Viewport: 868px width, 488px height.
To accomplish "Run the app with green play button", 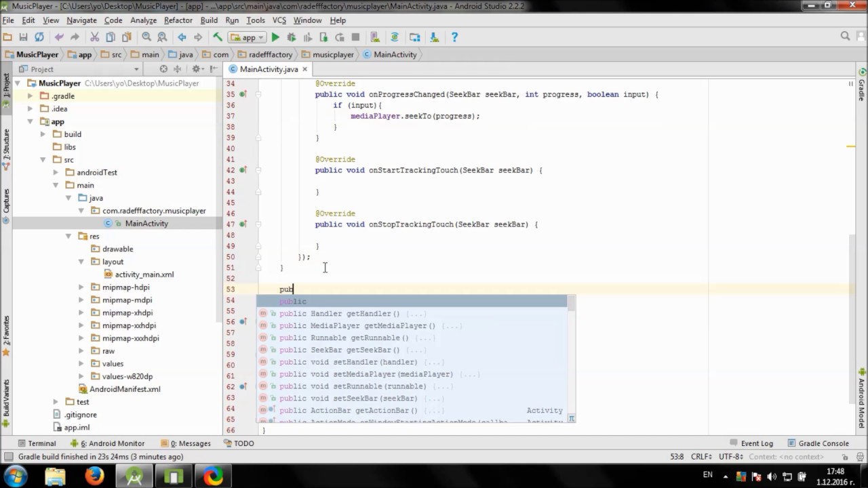I will (275, 37).
